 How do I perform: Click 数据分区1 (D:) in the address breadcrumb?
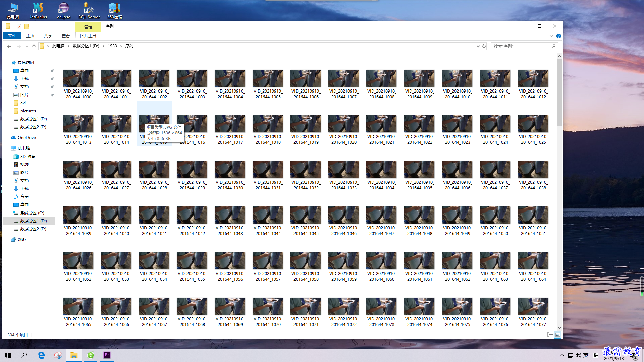(x=86, y=46)
